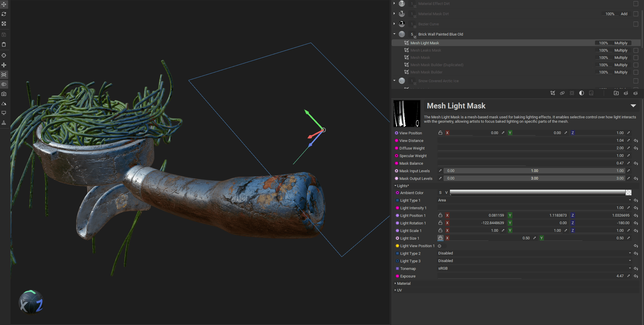Select the Move tool in the left toolbar

pos(4,4)
